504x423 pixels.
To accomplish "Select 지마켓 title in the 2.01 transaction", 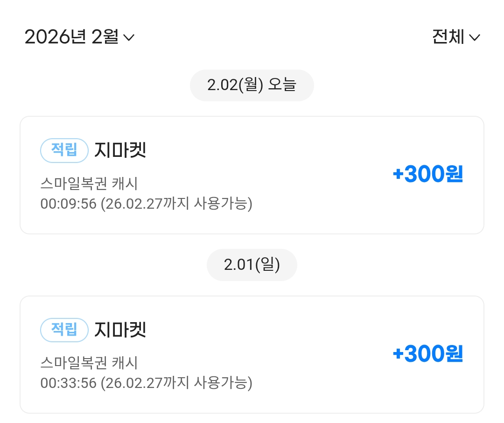I will pyautogui.click(x=120, y=330).
